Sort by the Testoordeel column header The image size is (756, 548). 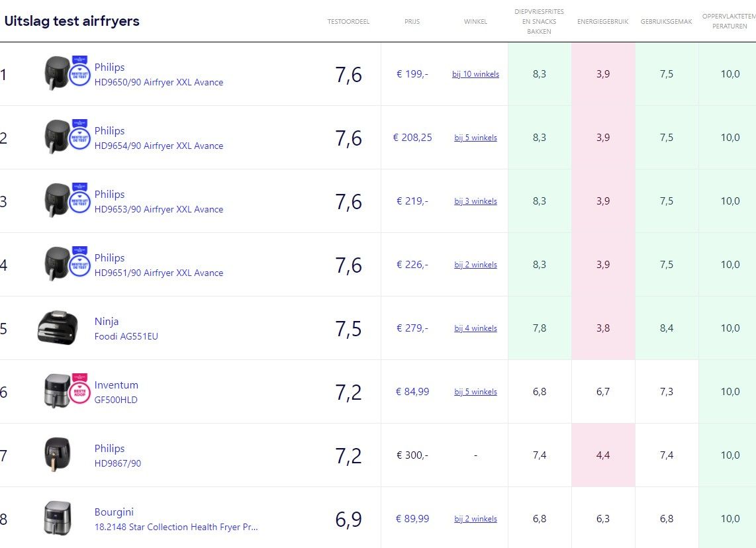(348, 22)
